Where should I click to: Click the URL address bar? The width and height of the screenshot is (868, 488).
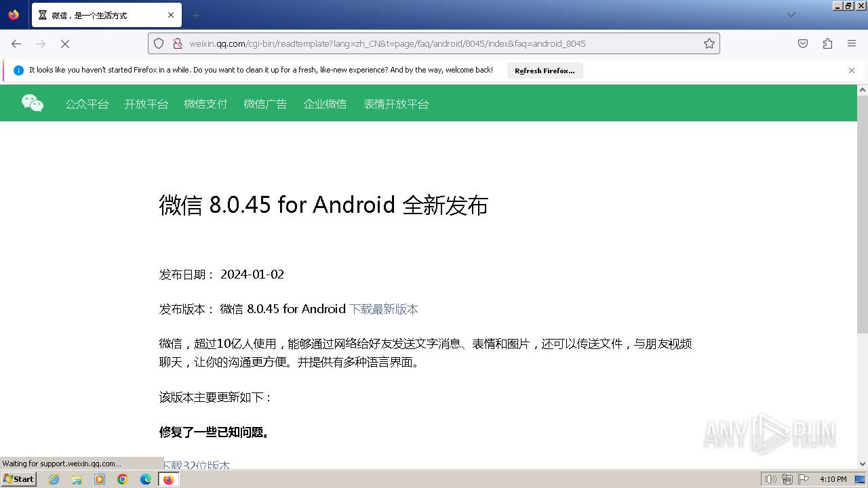(x=434, y=43)
